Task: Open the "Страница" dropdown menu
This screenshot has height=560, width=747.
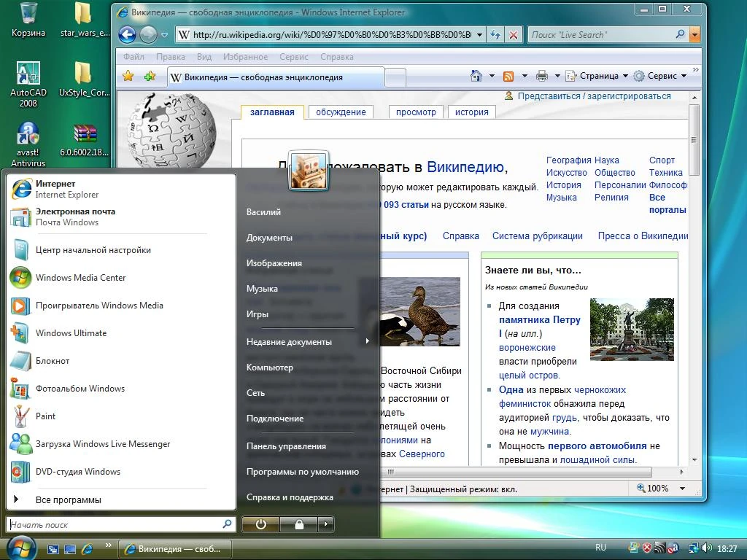Action: 600,75
